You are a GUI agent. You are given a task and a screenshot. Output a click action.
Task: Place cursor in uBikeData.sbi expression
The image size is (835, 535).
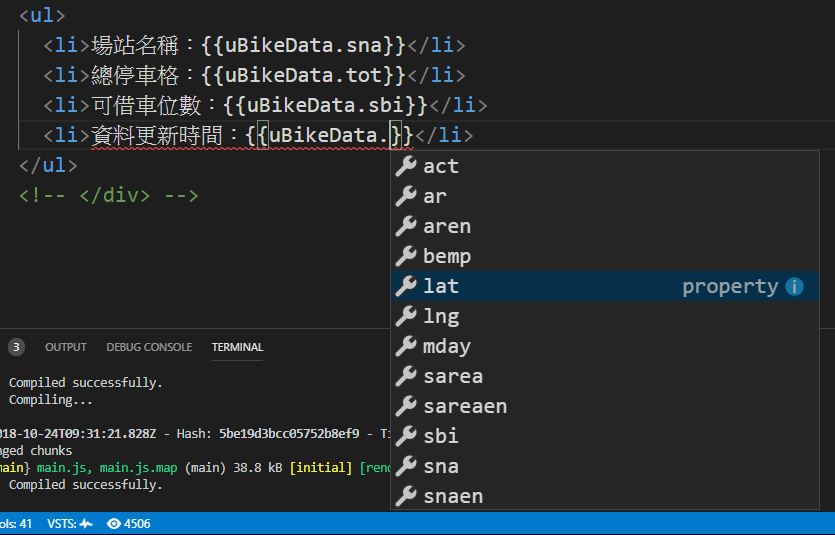click(x=325, y=105)
